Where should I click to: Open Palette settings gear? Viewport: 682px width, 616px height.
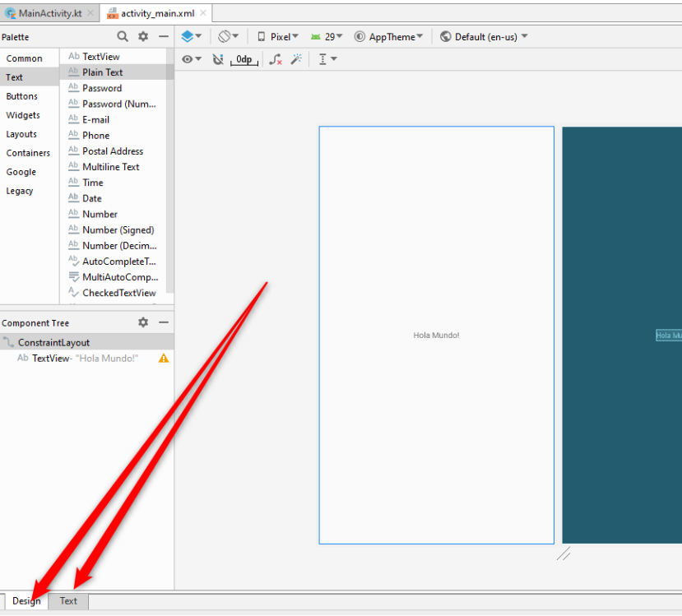(143, 37)
